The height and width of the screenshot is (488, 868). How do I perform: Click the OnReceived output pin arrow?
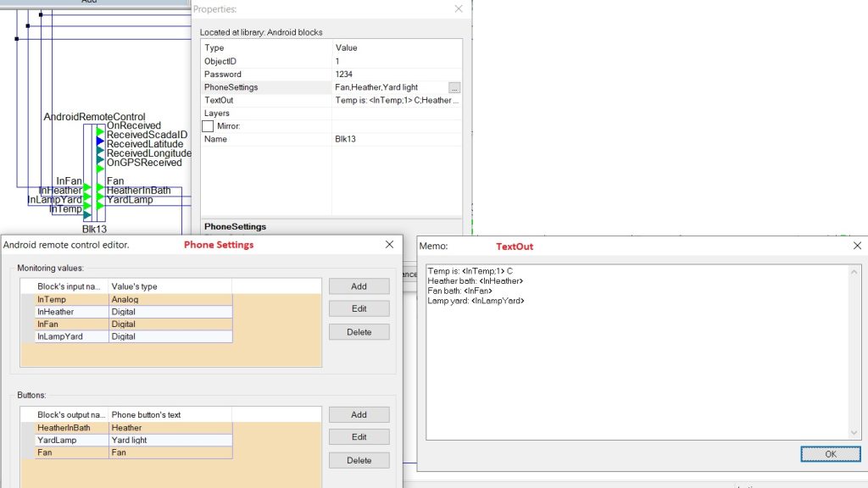point(100,132)
